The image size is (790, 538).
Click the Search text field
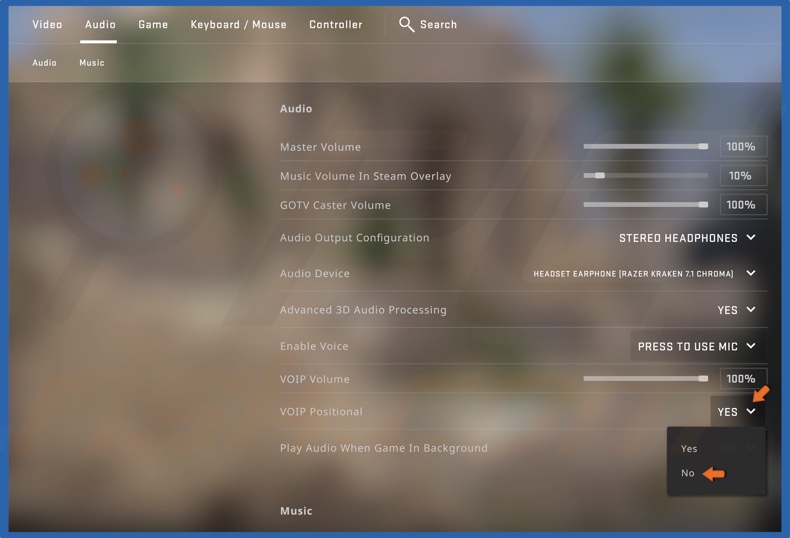438,24
